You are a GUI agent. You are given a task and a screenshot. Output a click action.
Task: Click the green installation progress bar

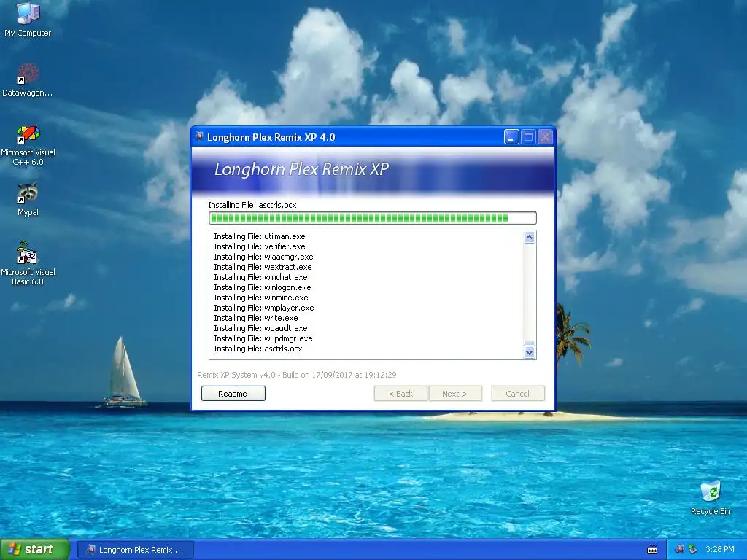point(373,218)
